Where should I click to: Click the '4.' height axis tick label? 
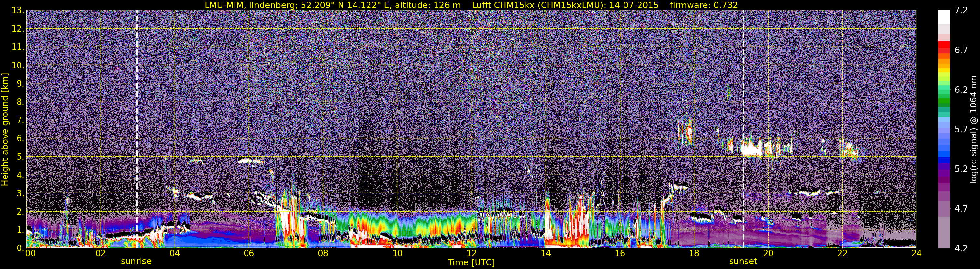tap(20, 175)
